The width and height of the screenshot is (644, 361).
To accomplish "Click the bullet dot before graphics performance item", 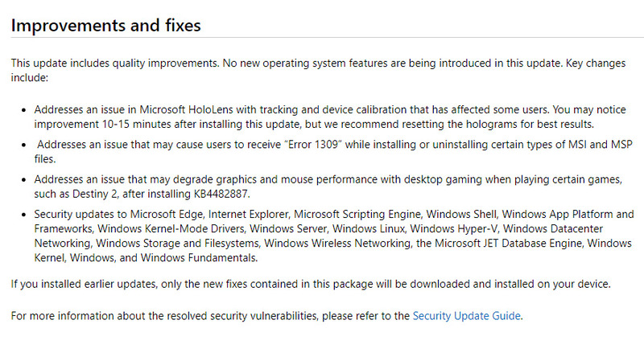I will pos(25,178).
